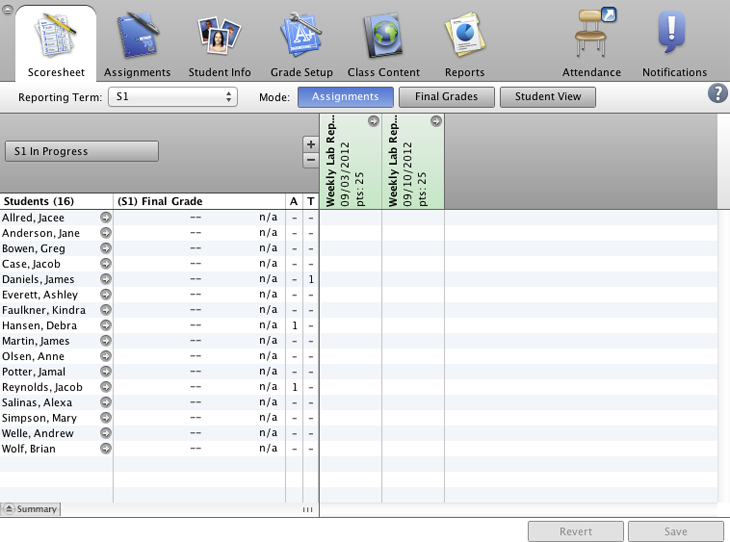The width and height of the screenshot is (730, 542).
Task: Click score cell for Allred, Jacee 09/03/2012 assignment
Action: (x=350, y=217)
